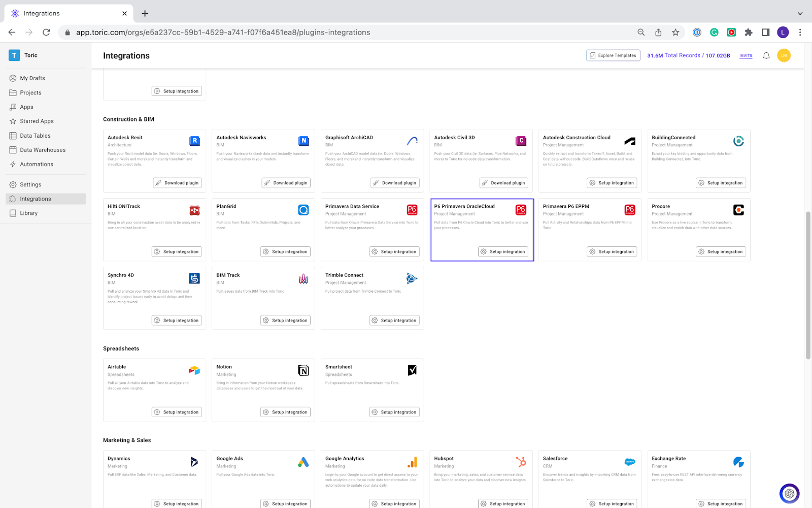812x508 pixels.
Task: Open a new browser tab
Action: [x=145, y=13]
